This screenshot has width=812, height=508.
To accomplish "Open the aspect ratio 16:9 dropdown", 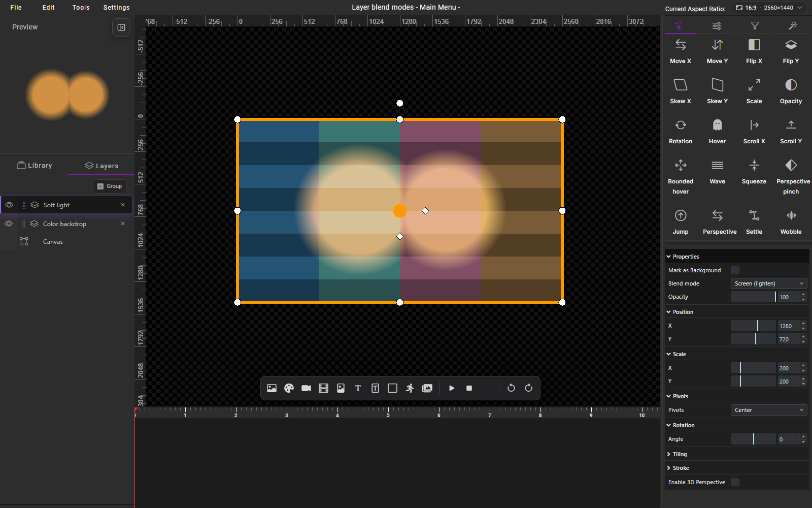I will pyautogui.click(x=769, y=8).
